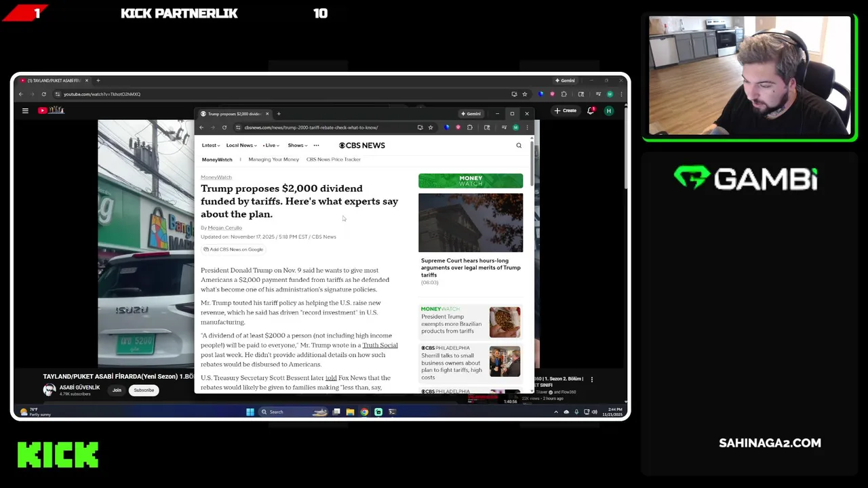Open author Megan Cerullo link

225,228
